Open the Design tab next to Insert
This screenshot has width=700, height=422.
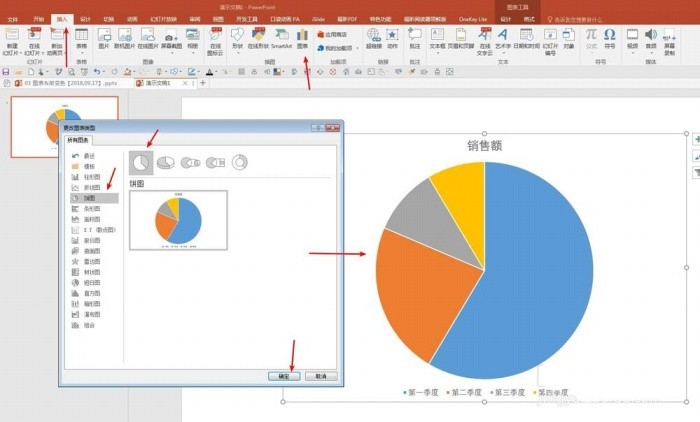[85, 19]
